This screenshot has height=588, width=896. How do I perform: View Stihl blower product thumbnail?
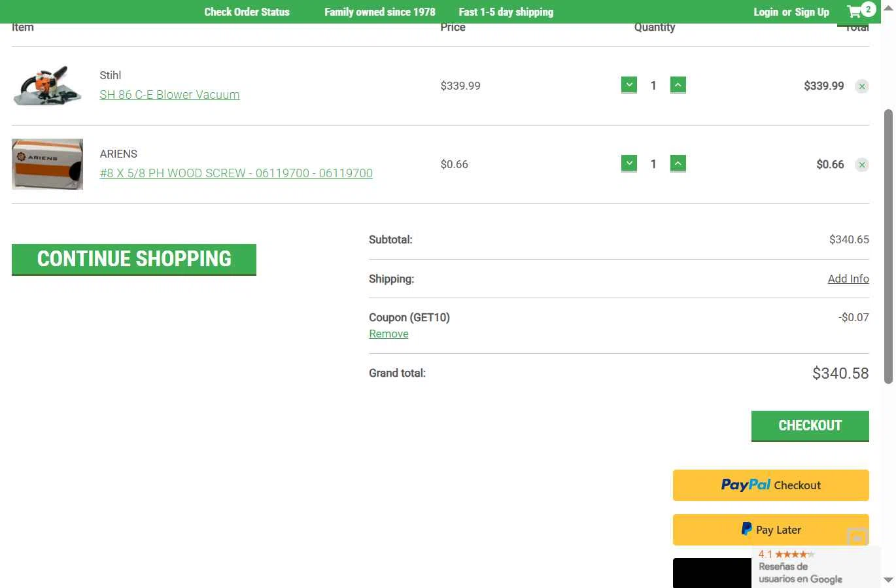pyautogui.click(x=48, y=86)
